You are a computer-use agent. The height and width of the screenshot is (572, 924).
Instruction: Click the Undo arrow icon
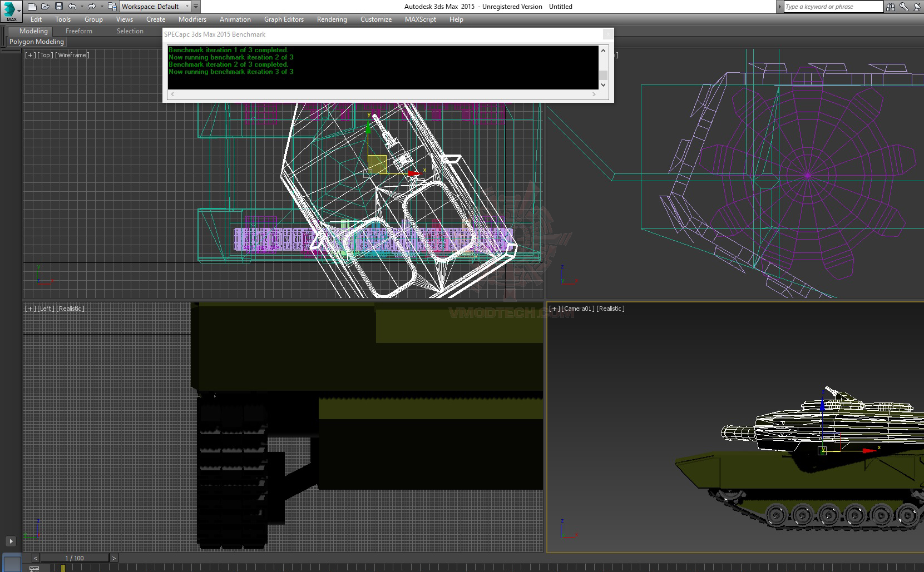pos(72,7)
